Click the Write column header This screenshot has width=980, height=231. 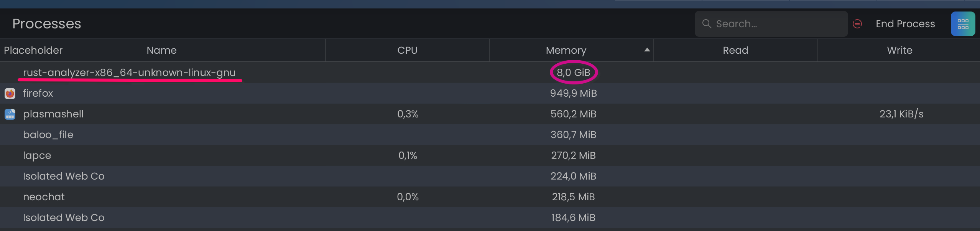899,50
